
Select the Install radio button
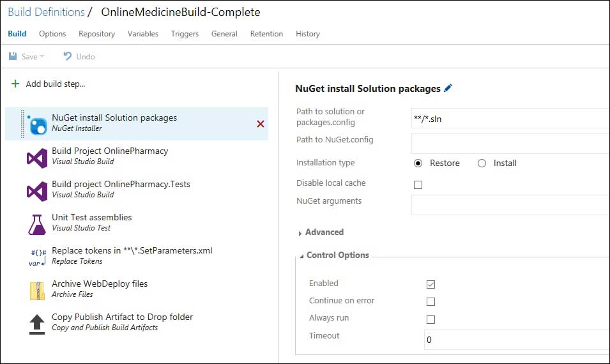point(482,163)
